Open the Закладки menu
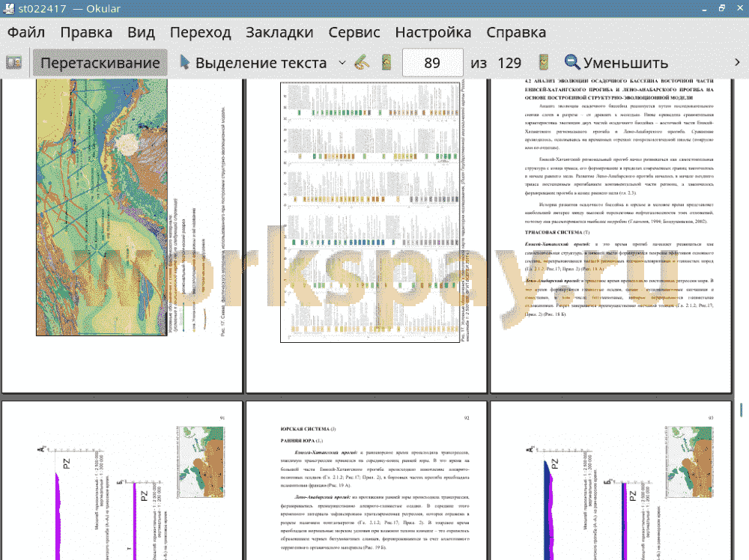The height and width of the screenshot is (560, 749). pos(279,32)
